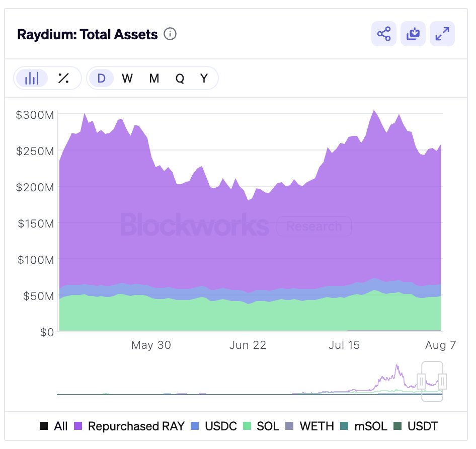This screenshot has height=449, width=476.
Task: Click the right range slider handle
Action: [x=442, y=381]
